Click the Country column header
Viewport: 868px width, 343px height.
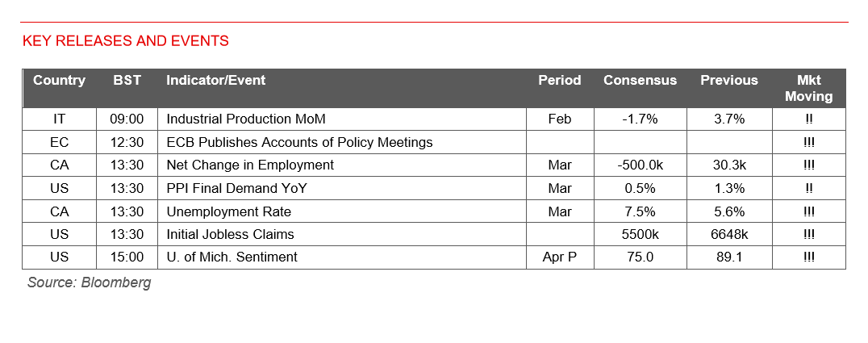[59, 81]
